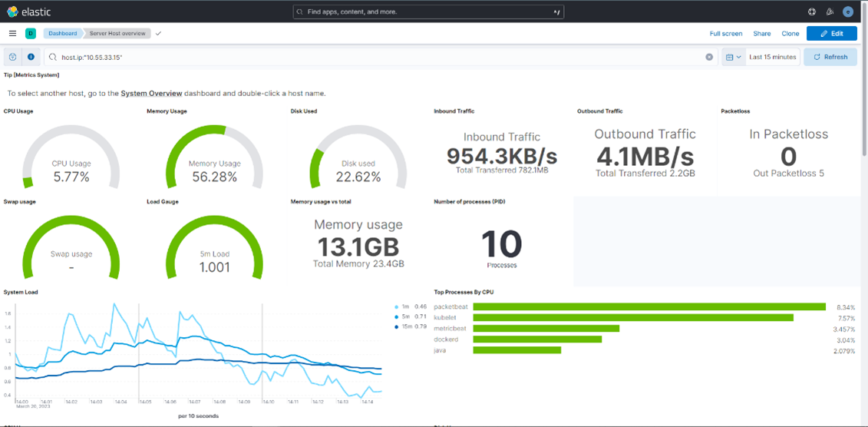Follow the System Overview dashboard link
The image size is (868, 427).
[151, 93]
